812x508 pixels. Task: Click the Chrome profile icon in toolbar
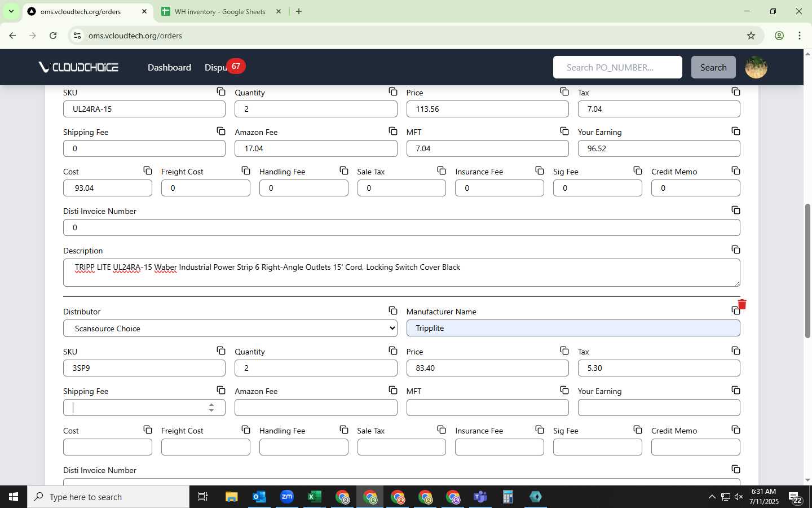tap(779, 36)
